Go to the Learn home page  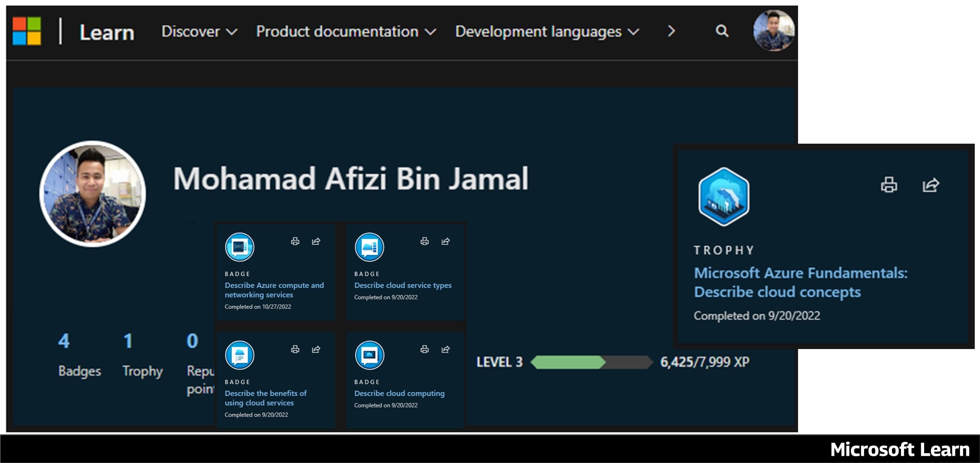107,32
